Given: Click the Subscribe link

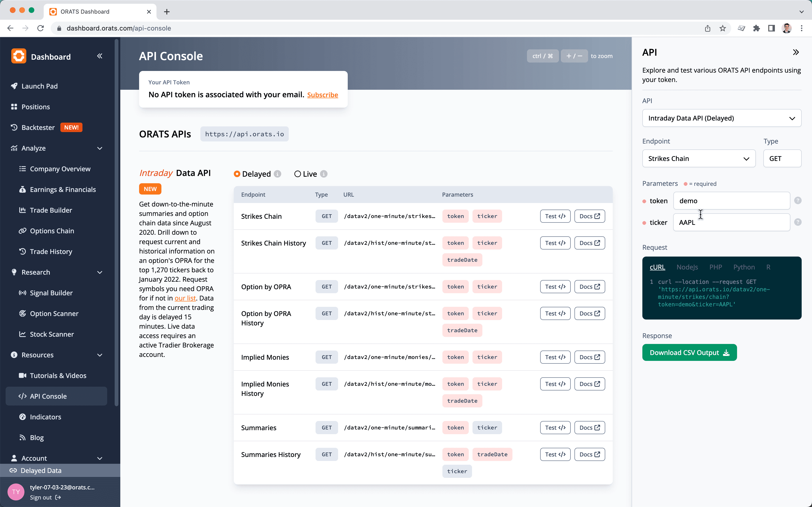Looking at the screenshot, I should coord(323,95).
